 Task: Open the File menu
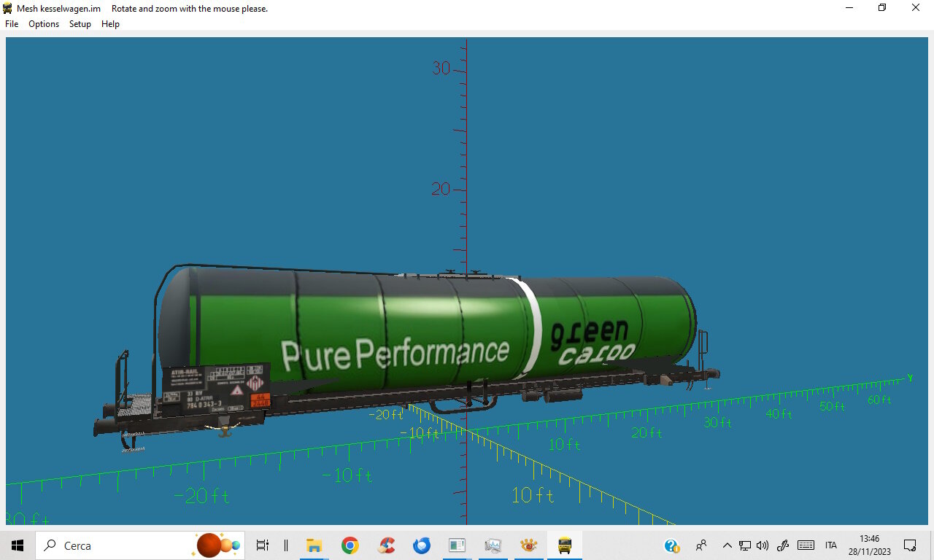pos(12,24)
